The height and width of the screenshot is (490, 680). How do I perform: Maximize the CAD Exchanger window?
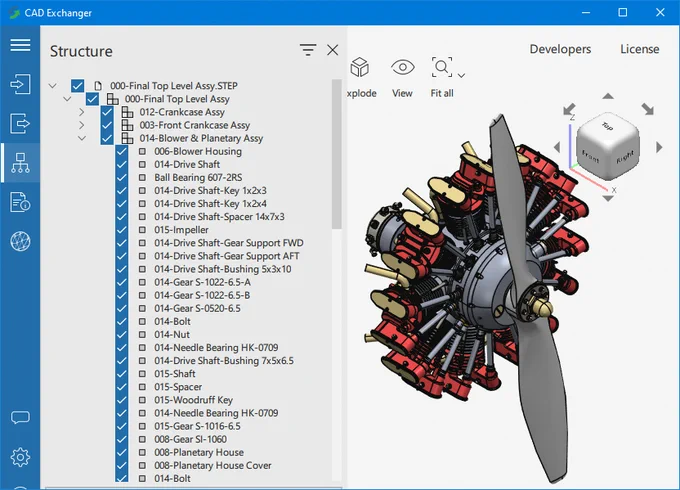tap(623, 12)
